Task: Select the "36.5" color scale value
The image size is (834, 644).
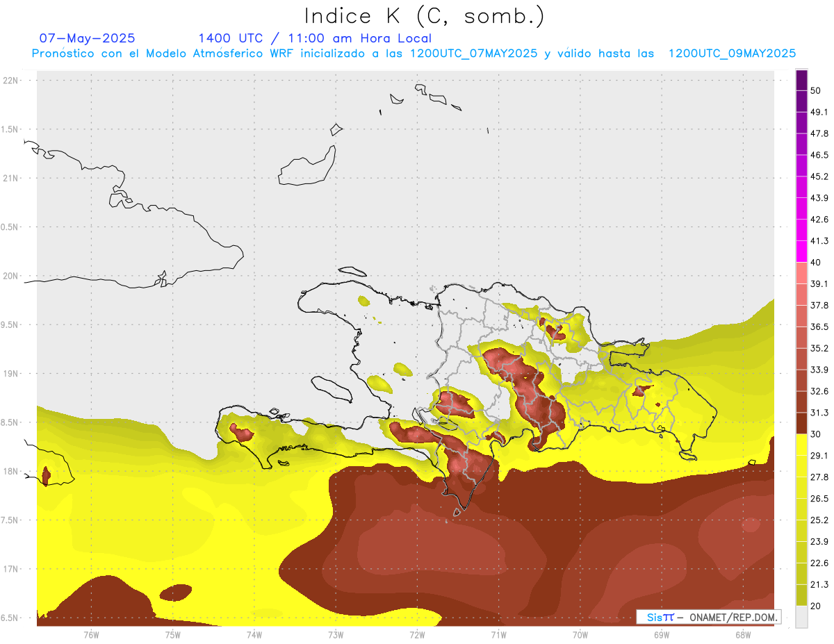Action: pos(819,327)
